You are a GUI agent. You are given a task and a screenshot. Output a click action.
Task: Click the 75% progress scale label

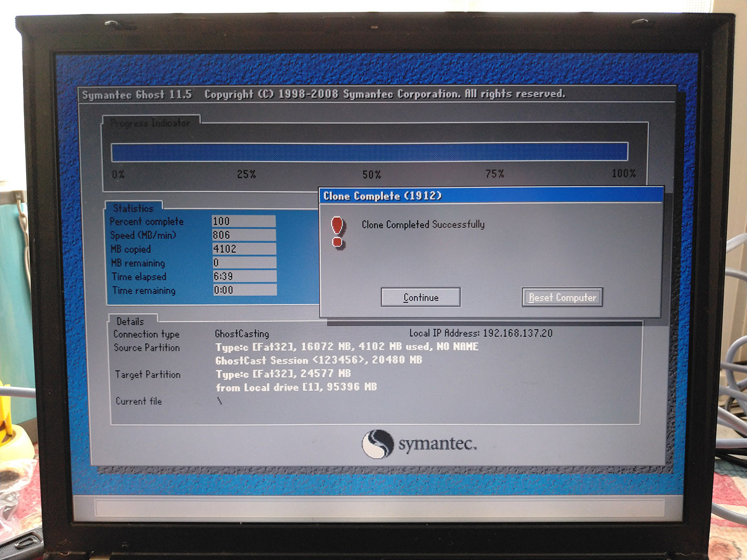tap(495, 174)
